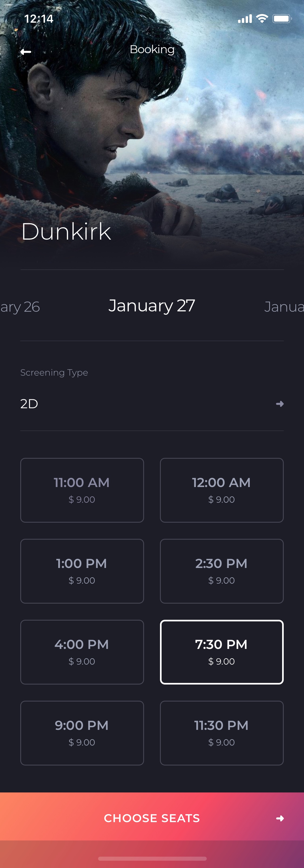This screenshot has height=868, width=304.
Task: Open the 2D screening type arrow
Action: [280, 404]
